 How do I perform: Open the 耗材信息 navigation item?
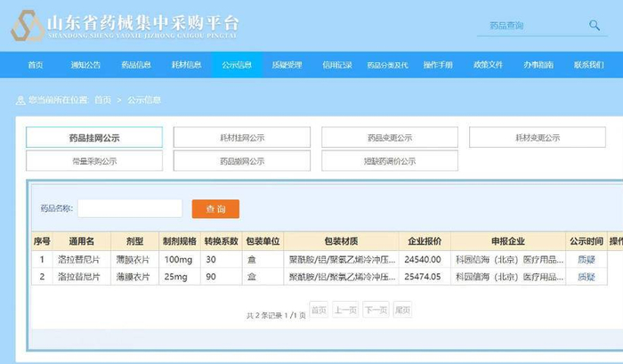click(x=186, y=65)
